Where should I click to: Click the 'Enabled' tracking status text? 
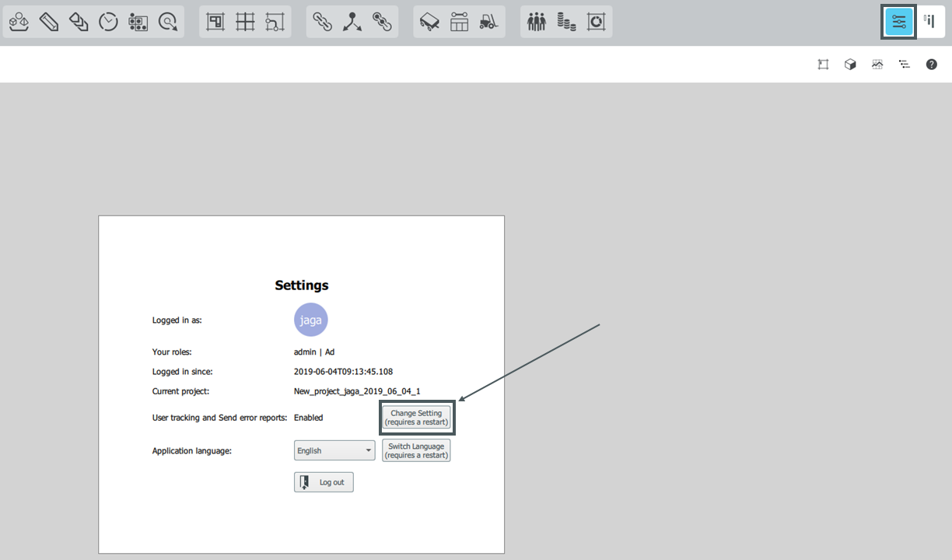[308, 418]
